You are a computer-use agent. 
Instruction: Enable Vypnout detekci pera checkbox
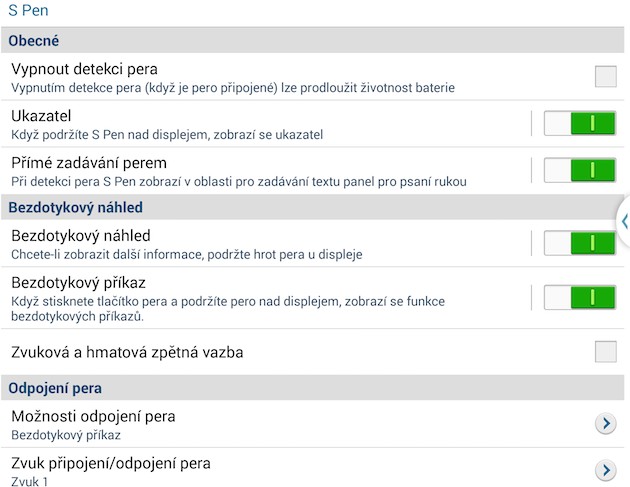coord(605,76)
